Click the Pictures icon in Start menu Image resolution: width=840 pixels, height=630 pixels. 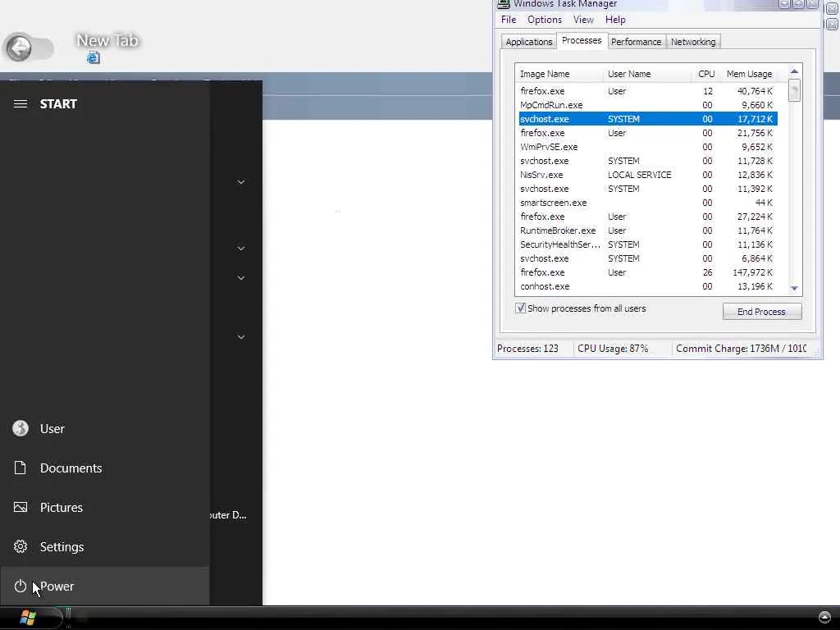tap(21, 507)
